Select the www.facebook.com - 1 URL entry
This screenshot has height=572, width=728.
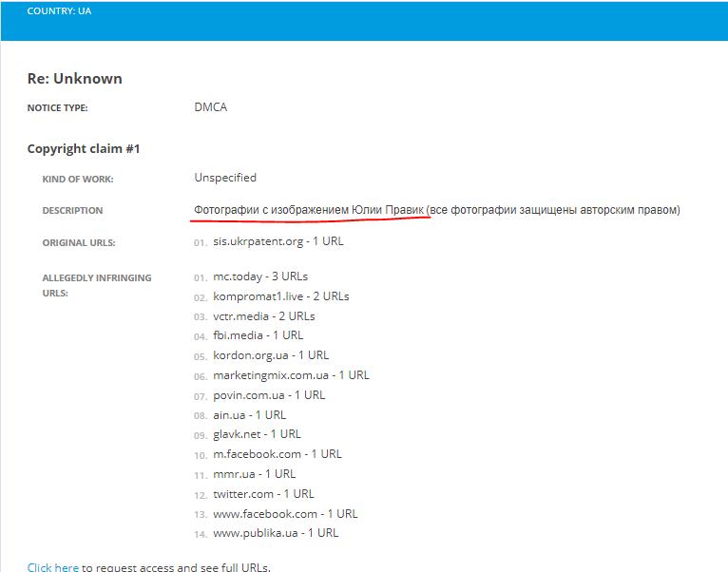285,514
